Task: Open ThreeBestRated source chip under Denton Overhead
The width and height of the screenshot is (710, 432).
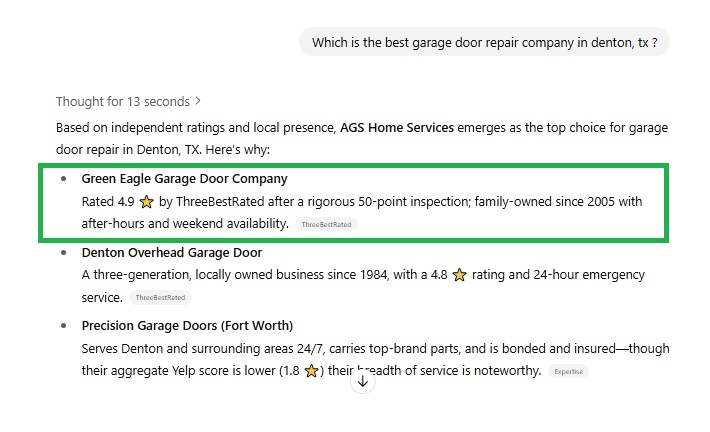Action: (160, 298)
